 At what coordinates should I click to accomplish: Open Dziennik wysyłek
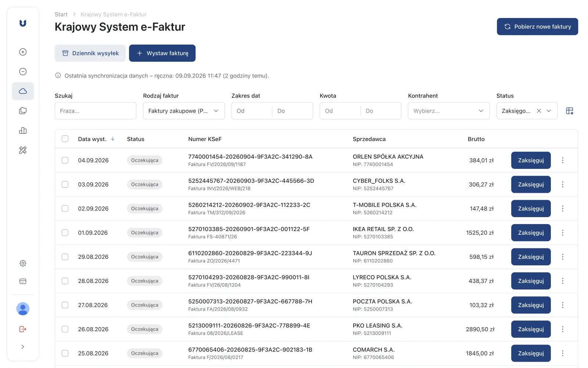coord(90,53)
